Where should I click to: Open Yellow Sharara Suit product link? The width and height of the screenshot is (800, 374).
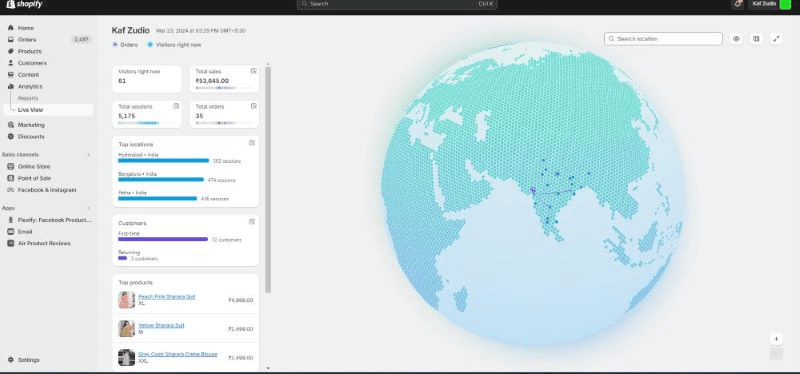[x=161, y=326]
